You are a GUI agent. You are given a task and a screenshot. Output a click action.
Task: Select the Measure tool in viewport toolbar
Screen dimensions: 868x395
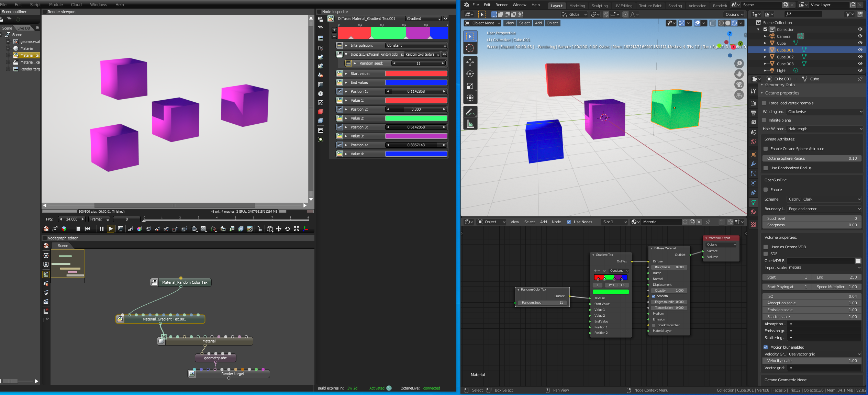(x=470, y=124)
